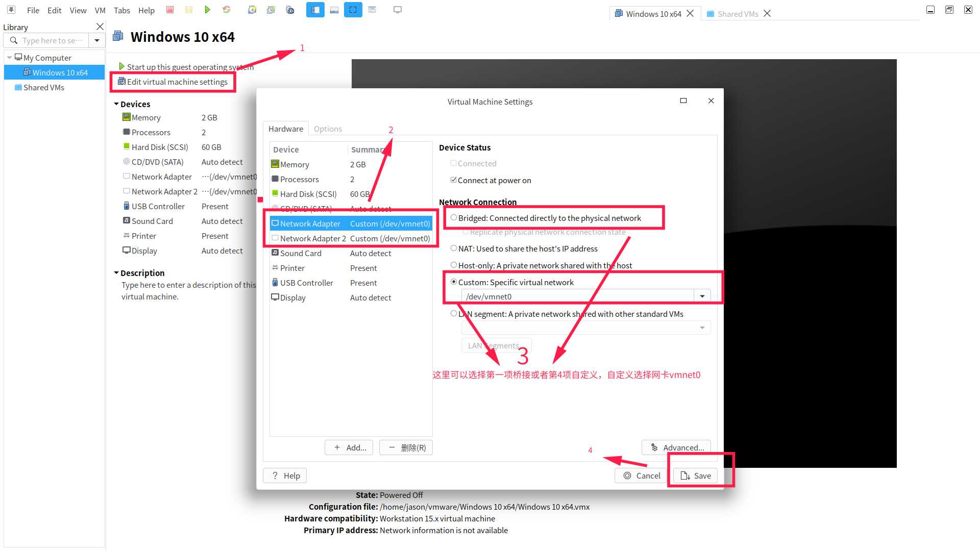Click the Add... hardware button
This screenshot has width=980, height=551.
pos(349,447)
